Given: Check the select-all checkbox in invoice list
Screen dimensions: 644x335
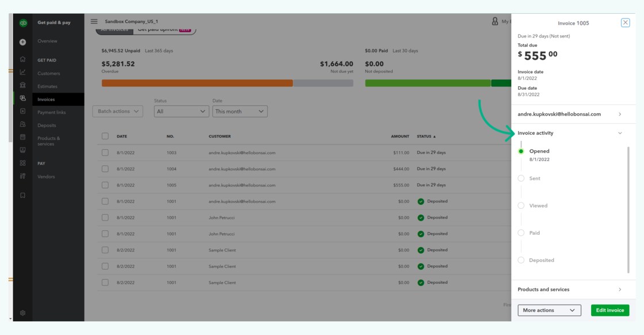Looking at the screenshot, I should [105, 136].
